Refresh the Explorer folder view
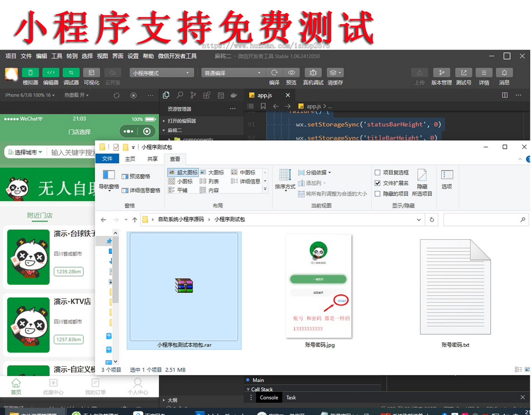The height and width of the screenshot is (415, 532). coord(432,219)
